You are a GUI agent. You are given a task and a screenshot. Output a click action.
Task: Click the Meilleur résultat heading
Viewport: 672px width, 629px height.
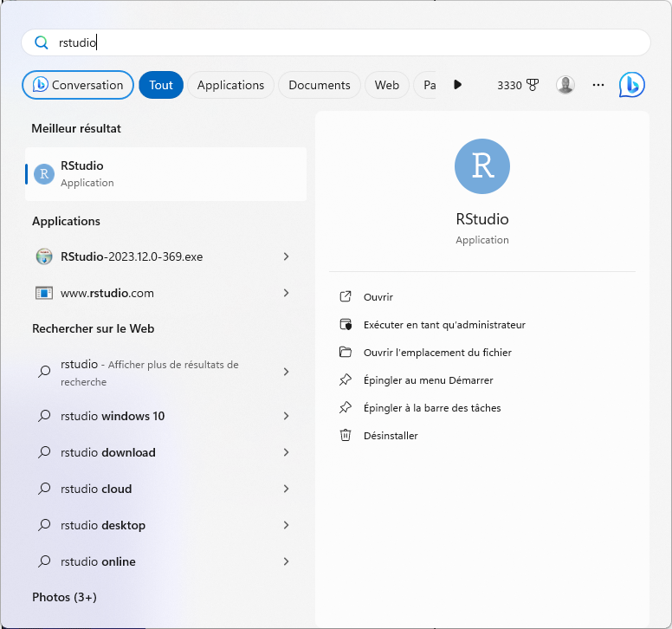(76, 128)
